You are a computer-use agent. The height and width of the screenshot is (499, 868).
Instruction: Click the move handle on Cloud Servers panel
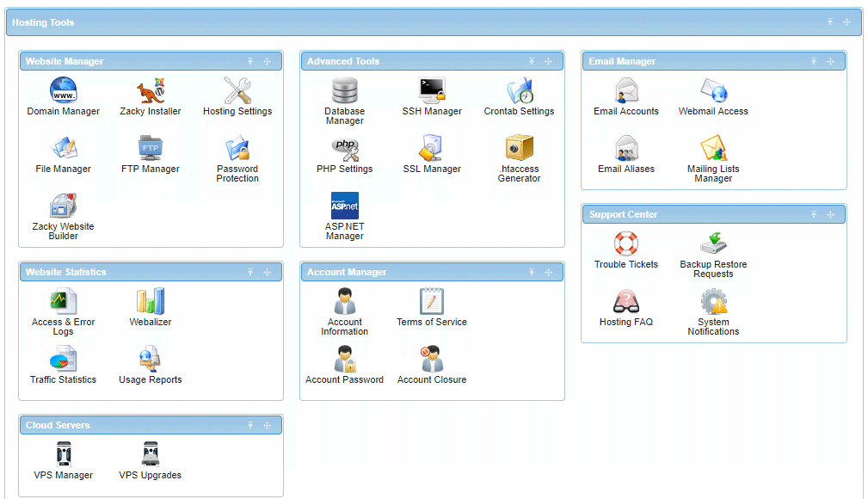267,426
